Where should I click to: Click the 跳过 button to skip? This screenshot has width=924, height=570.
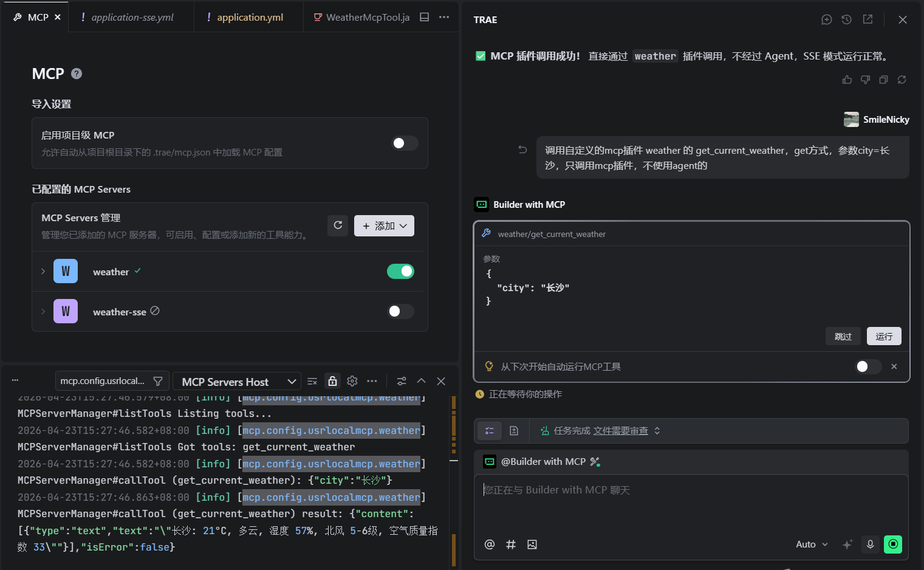pyautogui.click(x=843, y=336)
